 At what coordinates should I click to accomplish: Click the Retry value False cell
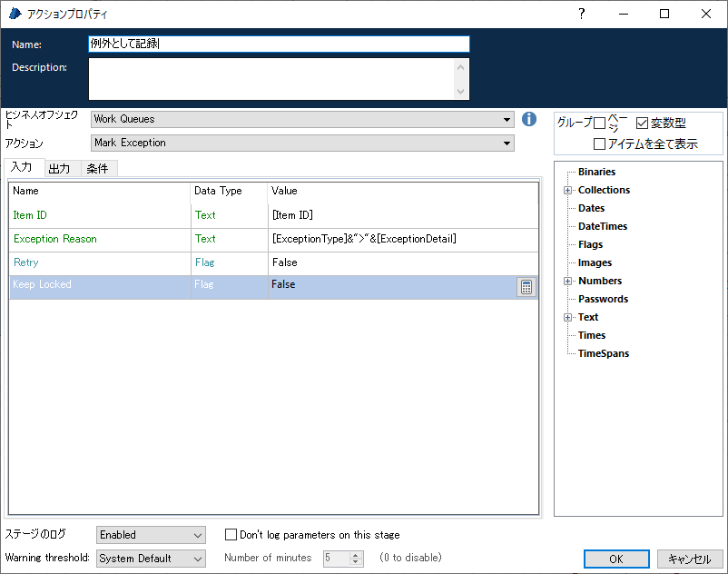[x=403, y=262]
